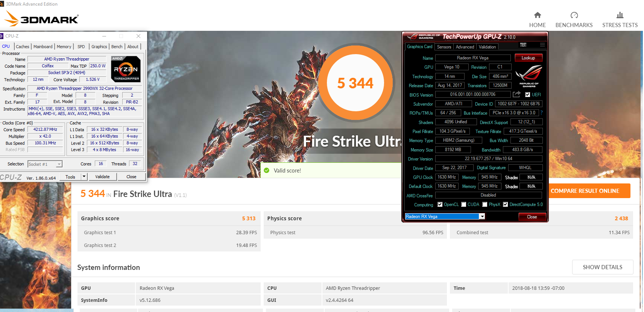Click 3DMark title bar app icon

pos(2,4)
